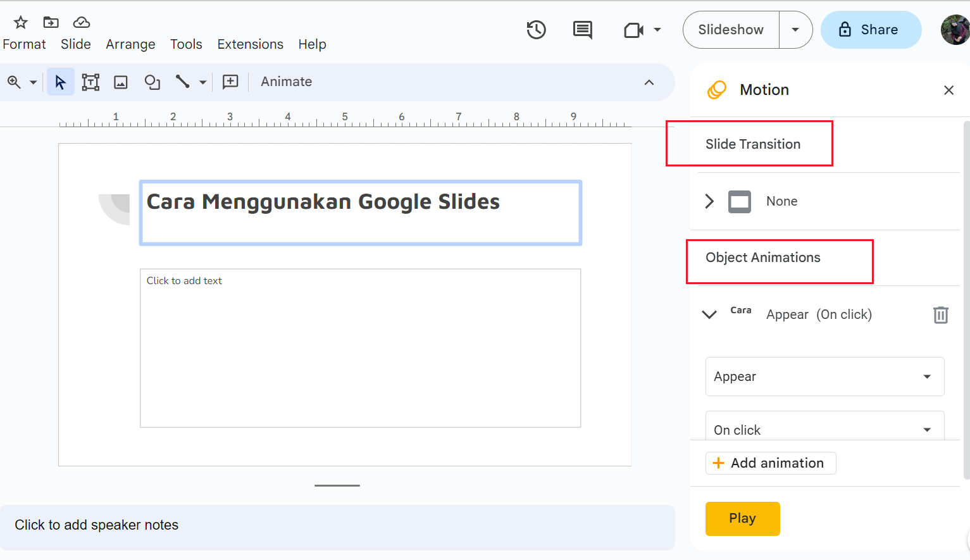Open the Appear animation type dropdown
The image size is (970, 560).
(x=824, y=376)
